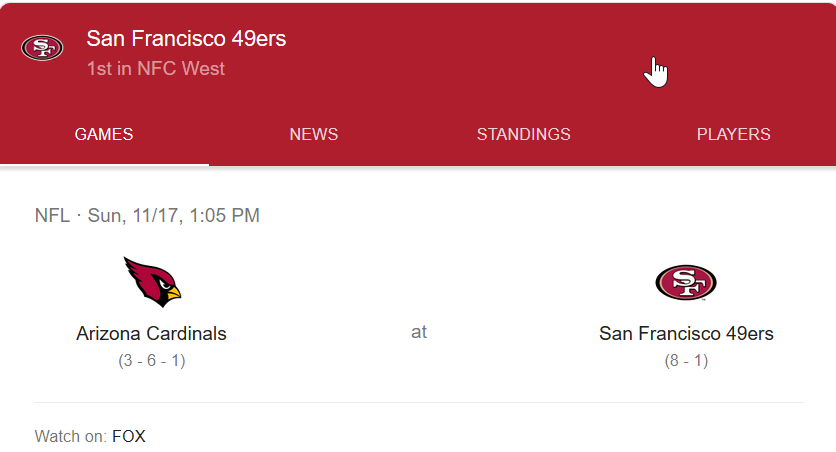Screen dimensions: 836x452
Task: Click the Cardinals record (3 - 6 - 1)
Action: tap(152, 361)
